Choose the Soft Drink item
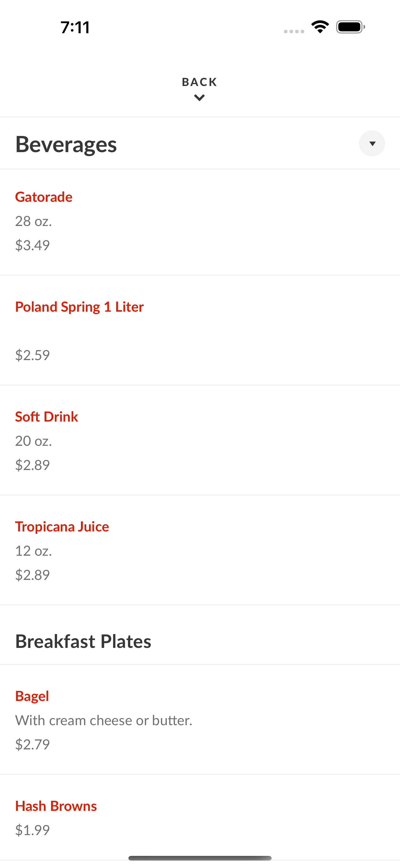The height and width of the screenshot is (868, 400). [200, 440]
